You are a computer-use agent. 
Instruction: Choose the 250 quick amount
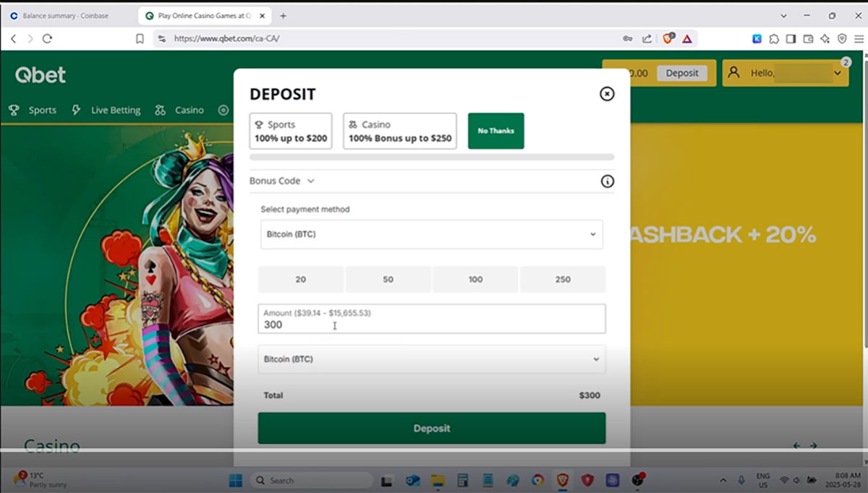[x=563, y=279]
